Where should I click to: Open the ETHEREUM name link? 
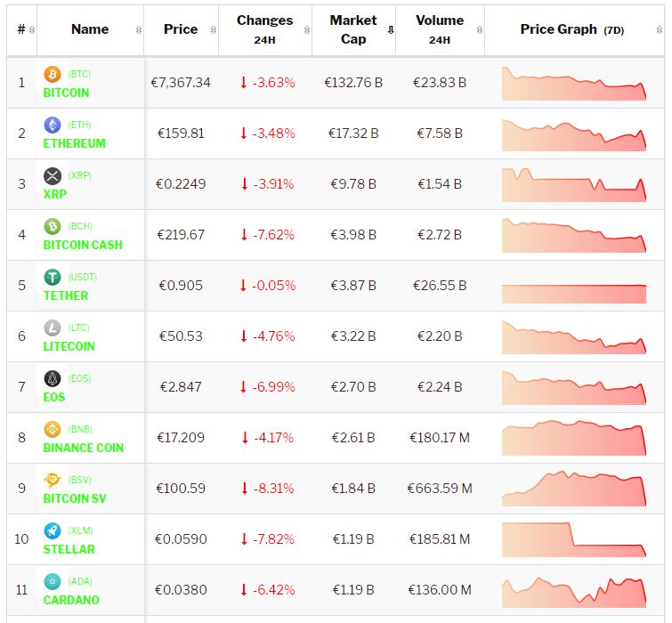click(74, 143)
